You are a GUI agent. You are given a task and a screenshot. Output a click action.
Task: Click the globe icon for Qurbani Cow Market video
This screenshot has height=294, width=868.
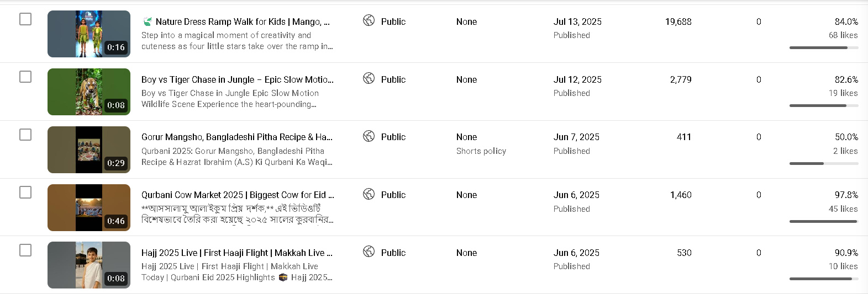point(369,194)
